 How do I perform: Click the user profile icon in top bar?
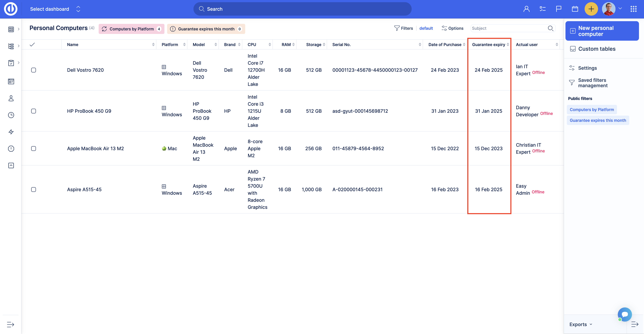[x=526, y=9]
